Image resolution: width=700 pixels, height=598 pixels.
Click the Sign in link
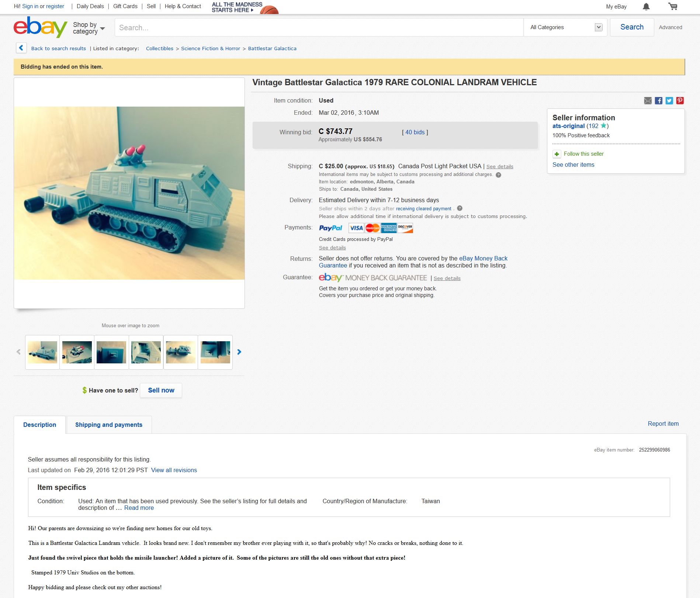[x=30, y=6]
